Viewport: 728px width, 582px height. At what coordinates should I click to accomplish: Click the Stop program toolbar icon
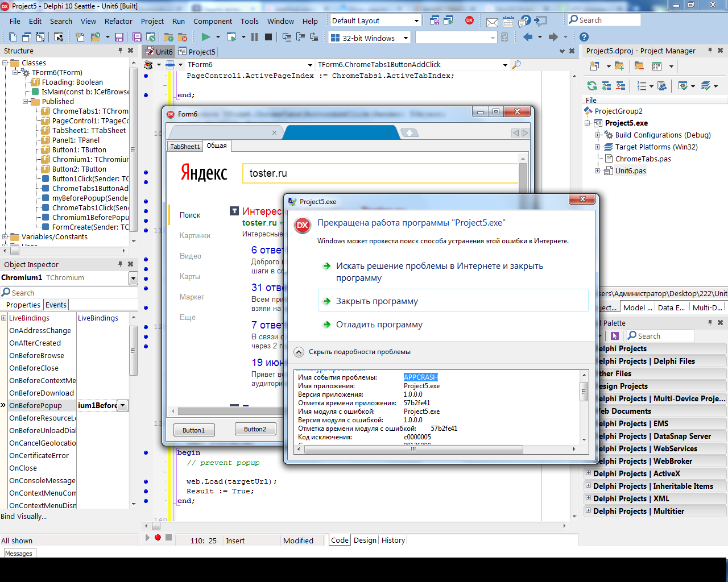click(268, 37)
